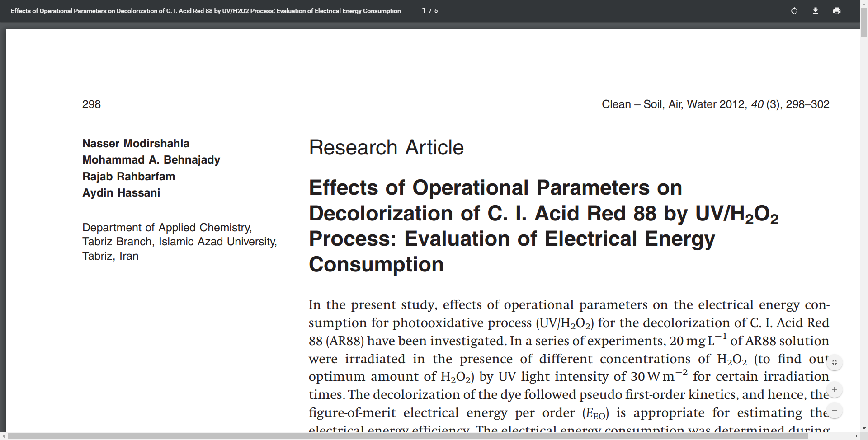Click the circular minus zoom button
This screenshot has width=868, height=440.
click(x=834, y=411)
